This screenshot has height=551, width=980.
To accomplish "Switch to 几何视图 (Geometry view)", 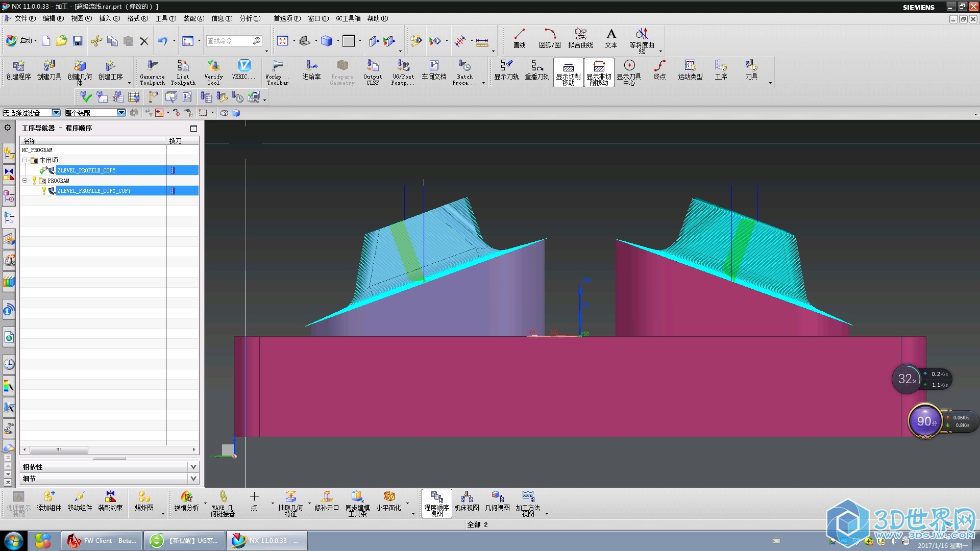I will pos(497,502).
